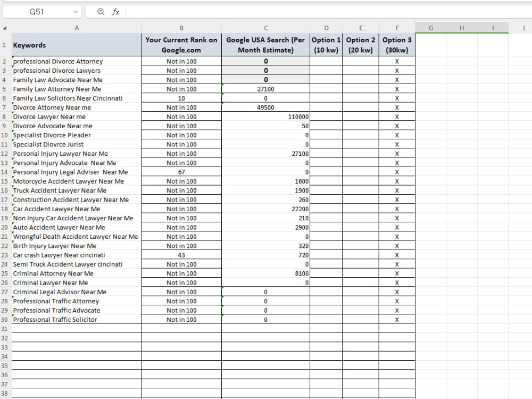Select row 1 header

pos(4,45)
